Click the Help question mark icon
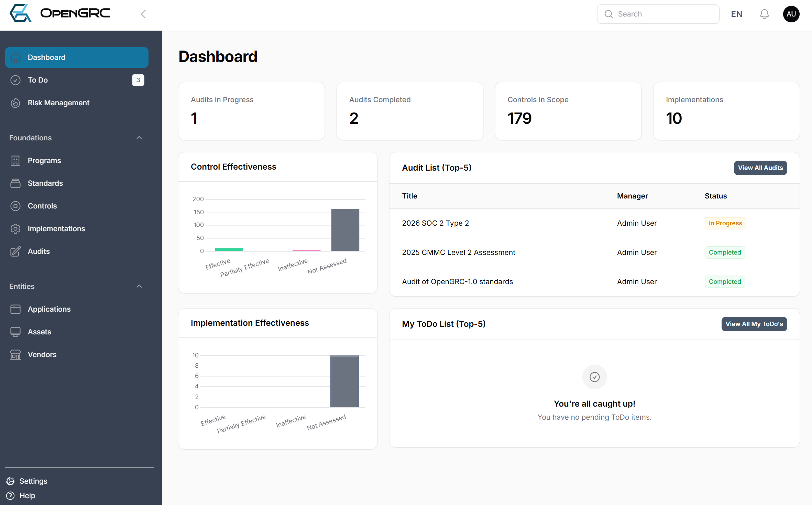The image size is (812, 505). [x=11, y=495]
